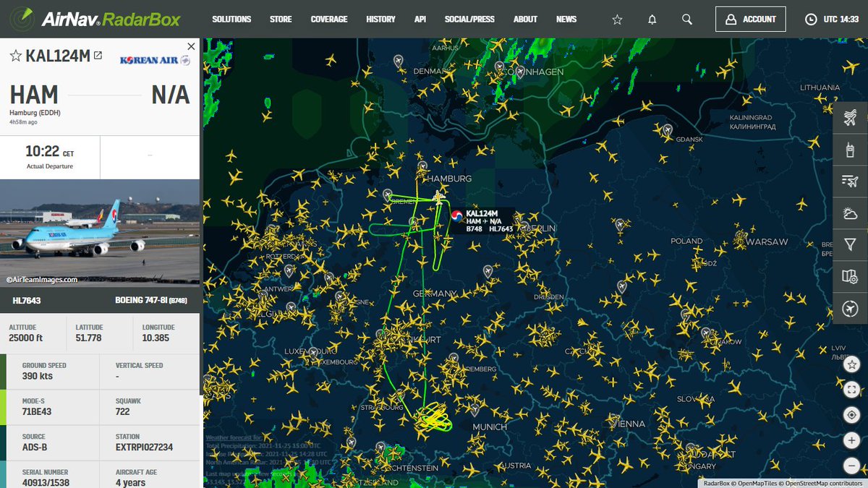
Task: Center map on my location
Action: (x=852, y=415)
